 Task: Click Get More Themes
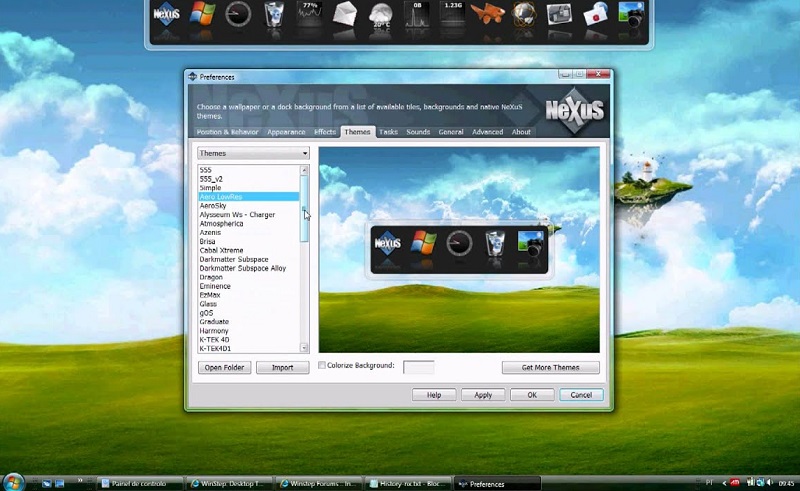click(x=551, y=367)
